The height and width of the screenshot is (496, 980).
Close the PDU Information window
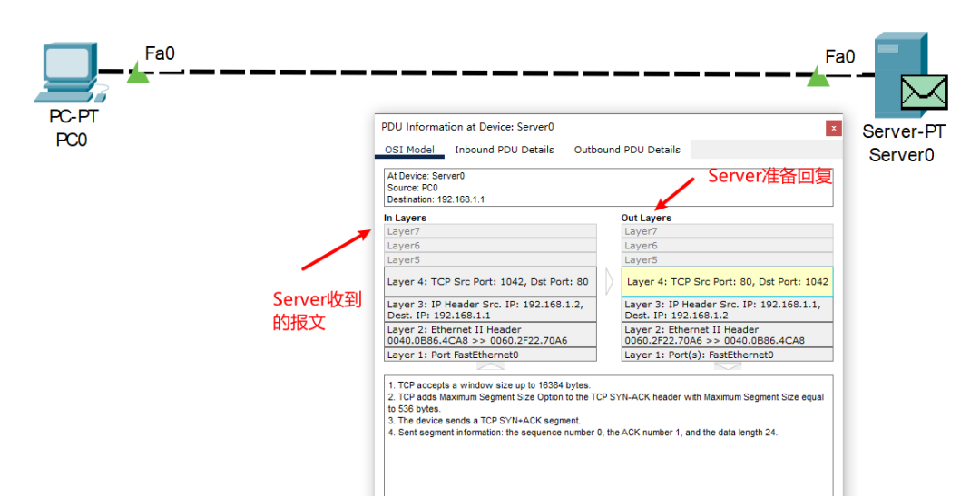(x=833, y=128)
